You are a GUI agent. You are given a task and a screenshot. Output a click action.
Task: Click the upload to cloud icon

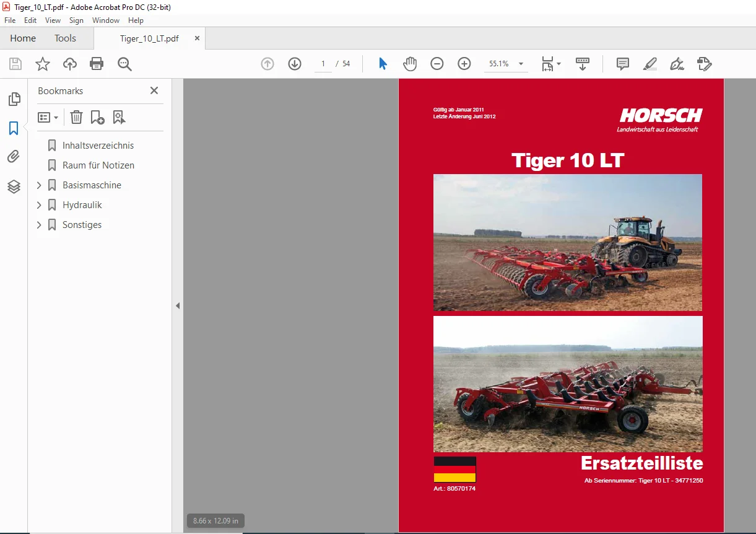70,64
